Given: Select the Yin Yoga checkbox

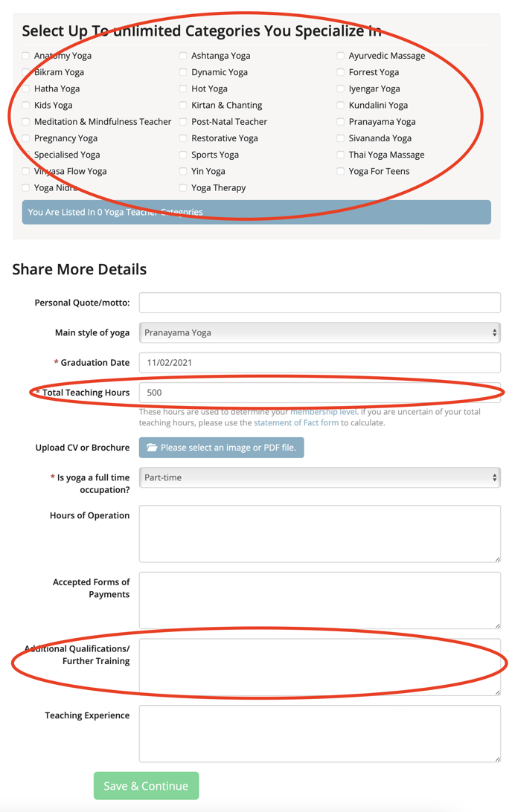Looking at the screenshot, I should tap(183, 171).
